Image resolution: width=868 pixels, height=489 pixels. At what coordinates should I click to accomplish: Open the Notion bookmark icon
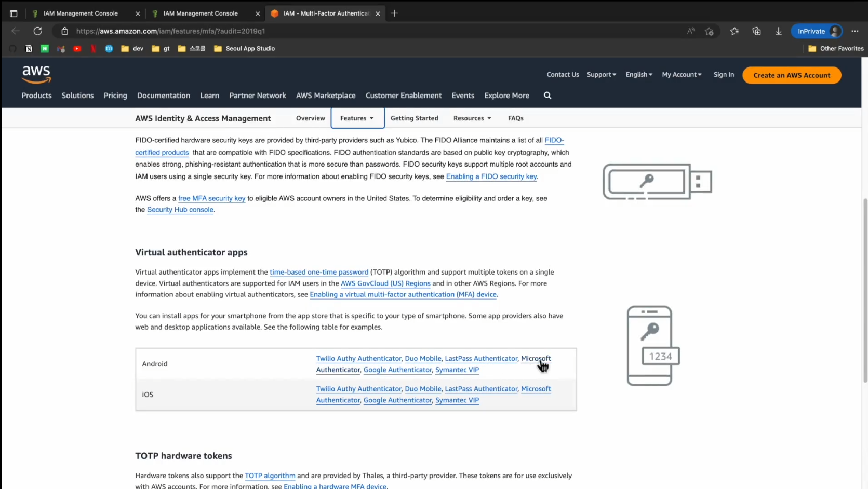click(x=29, y=49)
